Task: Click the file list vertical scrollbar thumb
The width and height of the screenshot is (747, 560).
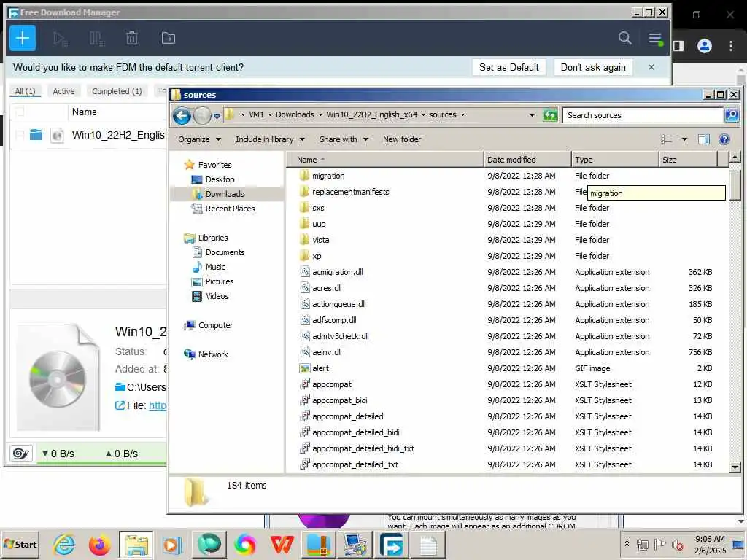Action: (735, 185)
